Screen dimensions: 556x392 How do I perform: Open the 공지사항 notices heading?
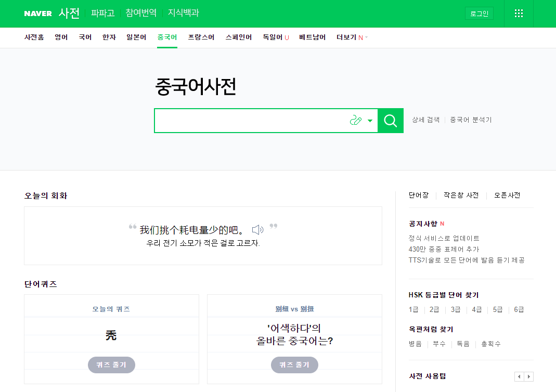[x=423, y=224]
